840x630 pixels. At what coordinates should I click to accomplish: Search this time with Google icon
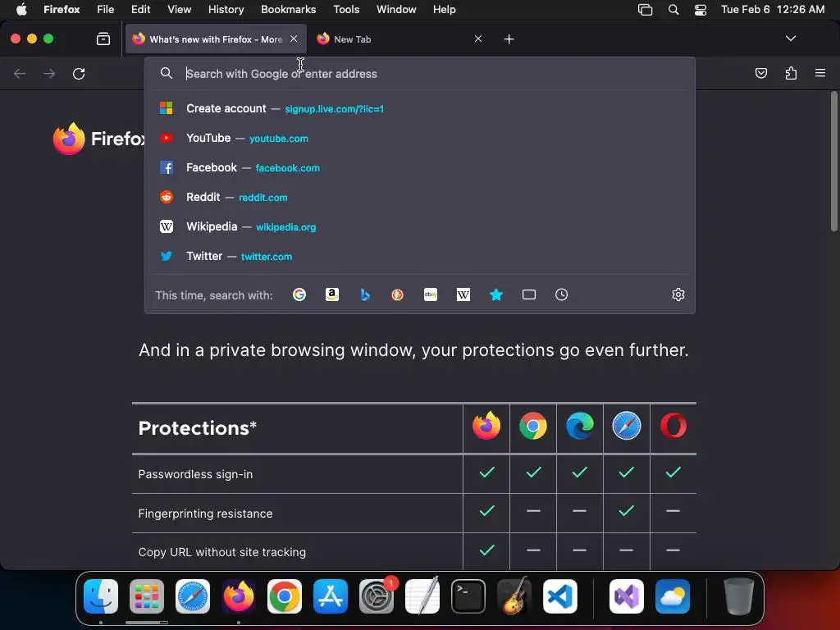click(x=299, y=294)
